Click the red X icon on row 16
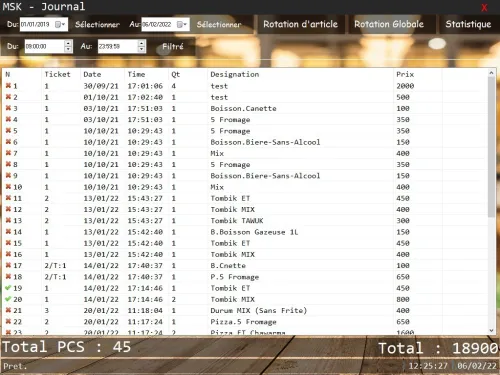The height and width of the screenshot is (375, 500). 8,254
